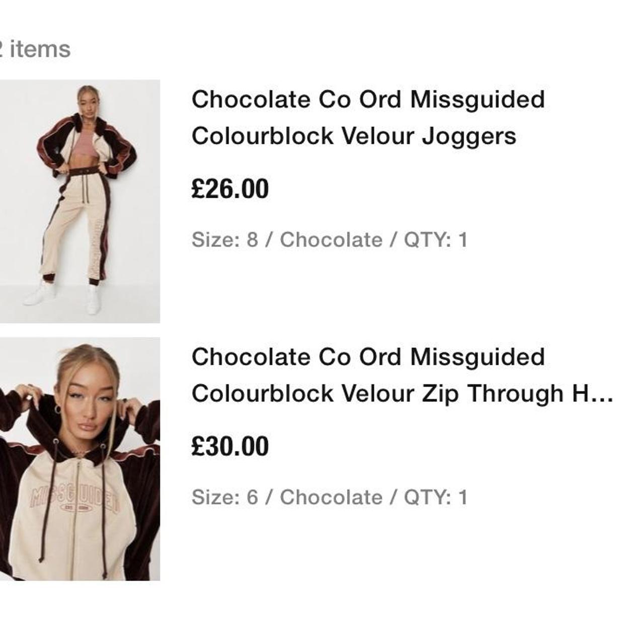
Task: Click the joggers product thumbnail image
Action: point(80,199)
